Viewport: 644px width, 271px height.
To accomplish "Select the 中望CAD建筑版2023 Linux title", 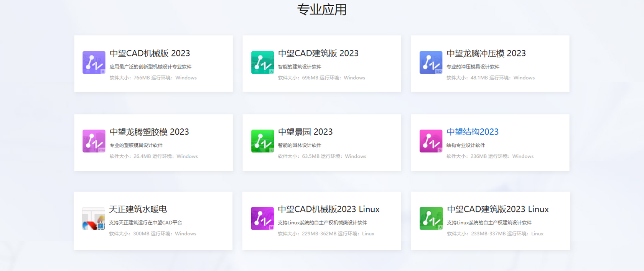I will pyautogui.click(x=497, y=209).
